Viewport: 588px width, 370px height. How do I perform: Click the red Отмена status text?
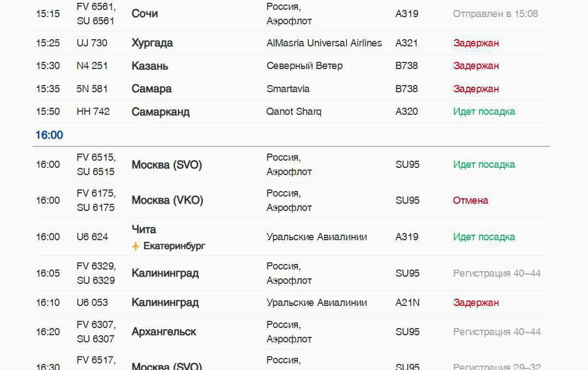(470, 200)
